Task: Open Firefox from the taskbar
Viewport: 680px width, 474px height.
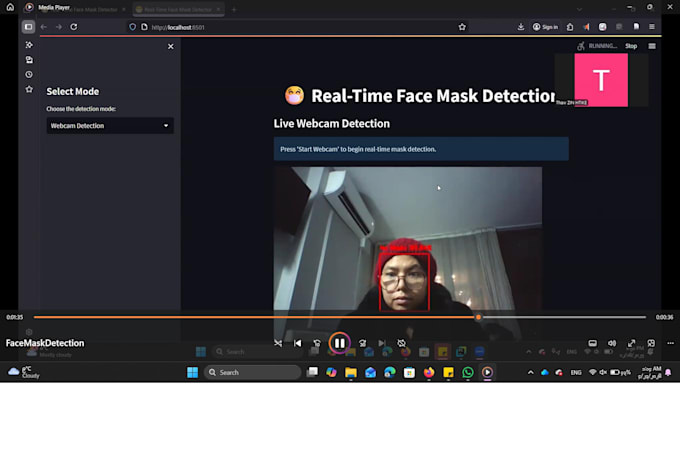Action: click(429, 373)
